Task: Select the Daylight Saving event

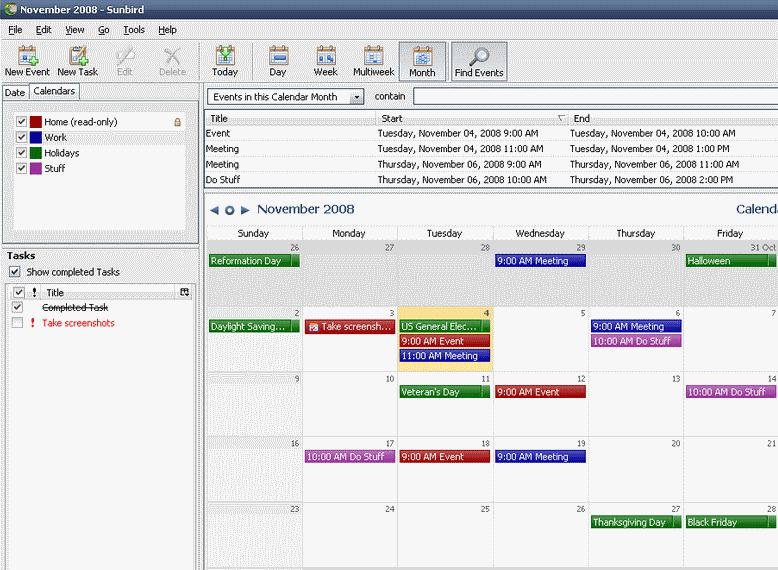Action: pos(254,326)
